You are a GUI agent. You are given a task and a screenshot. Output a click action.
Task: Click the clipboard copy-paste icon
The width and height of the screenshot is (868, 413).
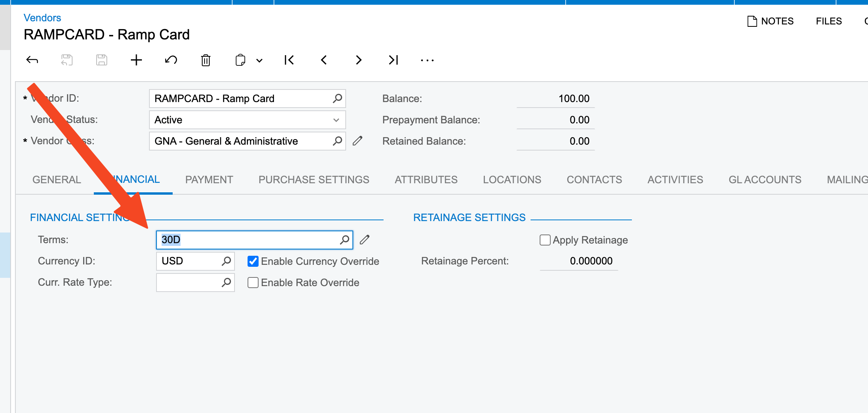point(240,60)
